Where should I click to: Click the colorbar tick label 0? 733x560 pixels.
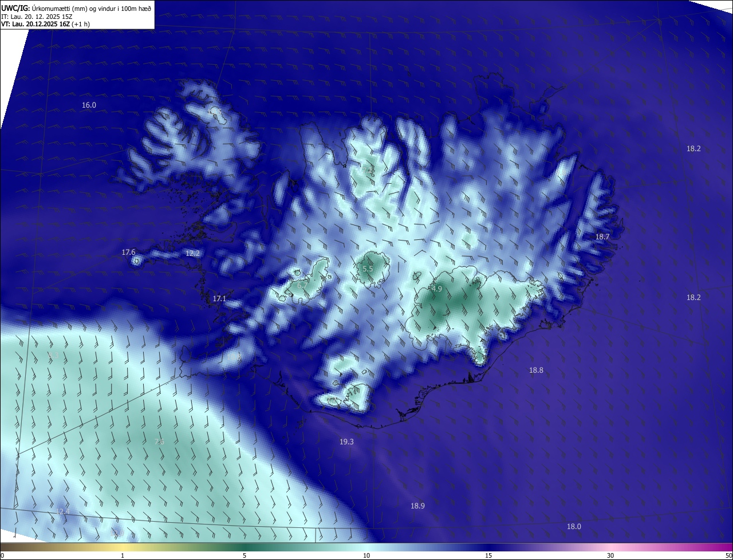(2, 555)
